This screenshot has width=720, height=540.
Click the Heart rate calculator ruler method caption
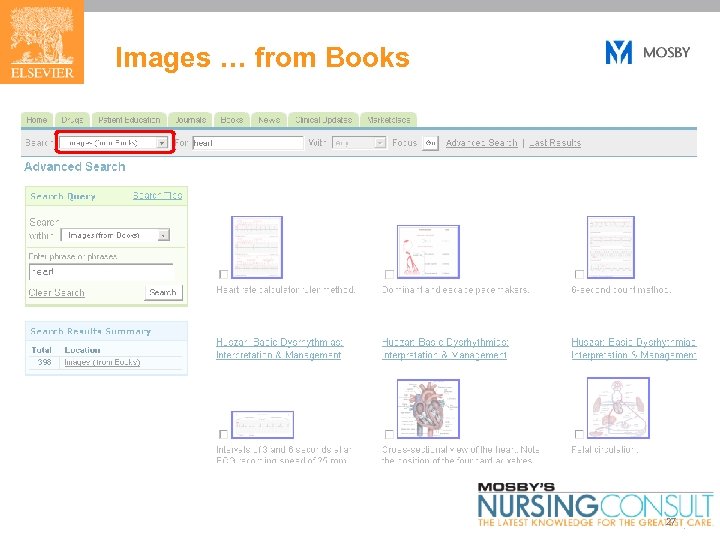pos(286,290)
